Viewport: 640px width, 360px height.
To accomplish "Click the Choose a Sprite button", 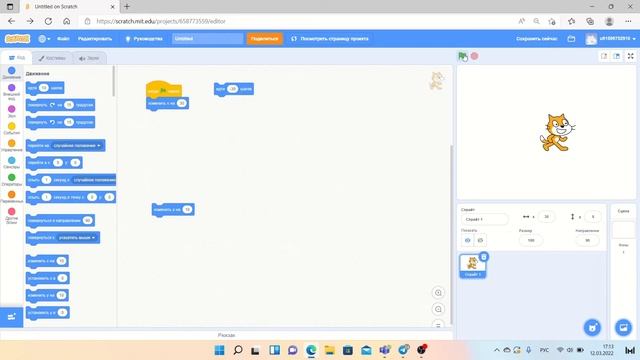I will [592, 327].
